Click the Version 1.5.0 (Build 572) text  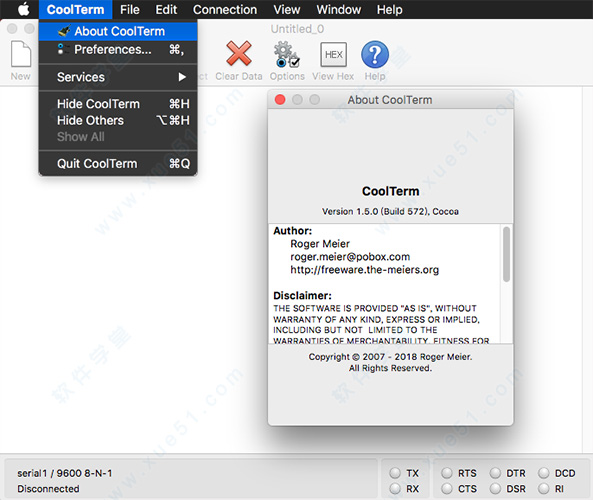[x=390, y=211]
